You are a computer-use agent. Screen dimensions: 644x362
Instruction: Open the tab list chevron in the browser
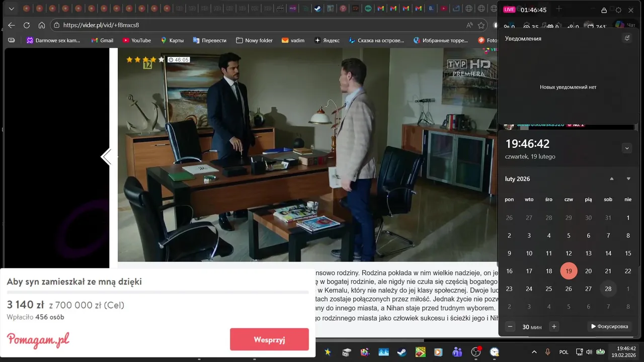[x=11, y=9]
